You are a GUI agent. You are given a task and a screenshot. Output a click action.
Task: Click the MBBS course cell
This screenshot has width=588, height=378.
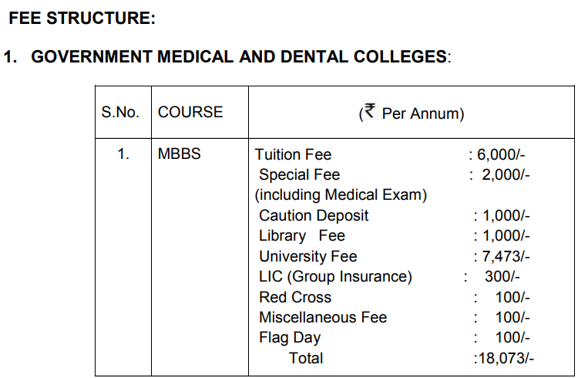(x=179, y=154)
